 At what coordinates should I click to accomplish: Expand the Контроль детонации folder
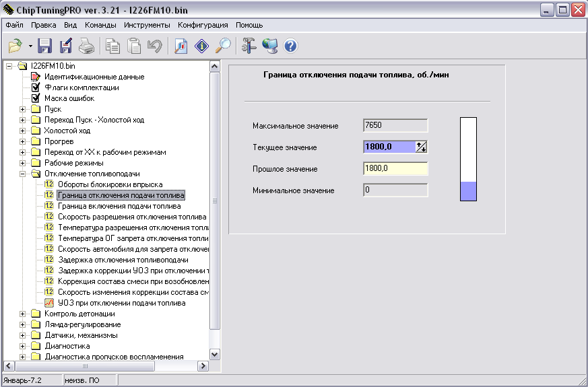point(22,314)
